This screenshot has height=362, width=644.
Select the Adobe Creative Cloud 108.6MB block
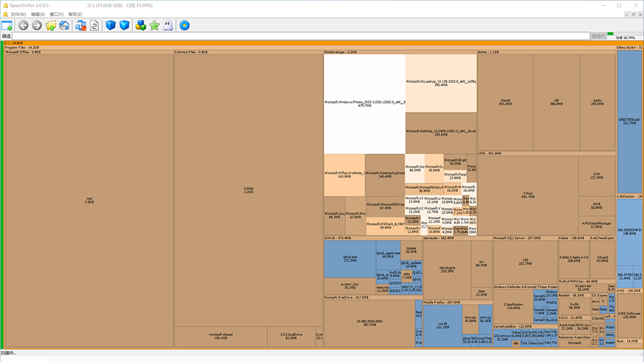coord(574,259)
